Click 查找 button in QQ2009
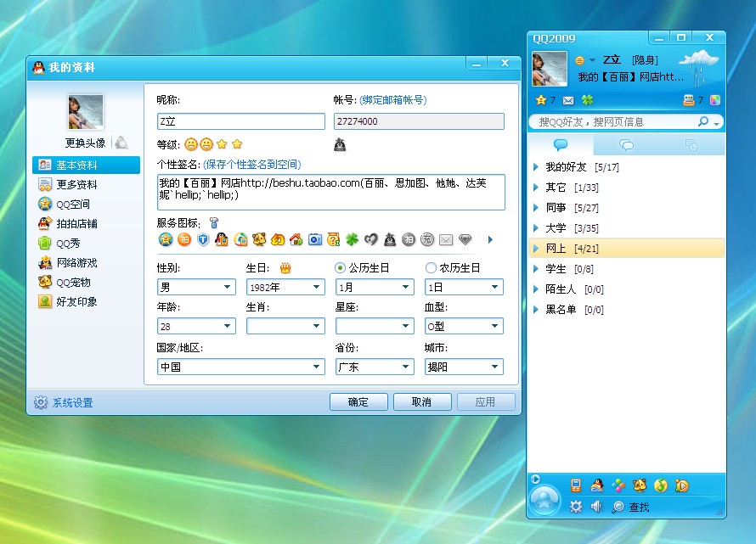This screenshot has height=544, width=756. [631, 507]
